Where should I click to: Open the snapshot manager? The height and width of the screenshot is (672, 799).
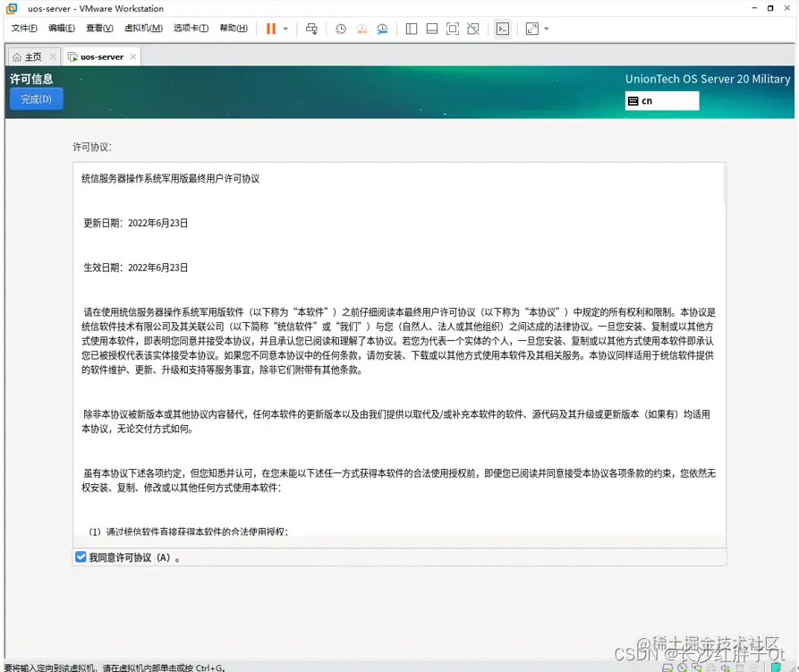382,29
